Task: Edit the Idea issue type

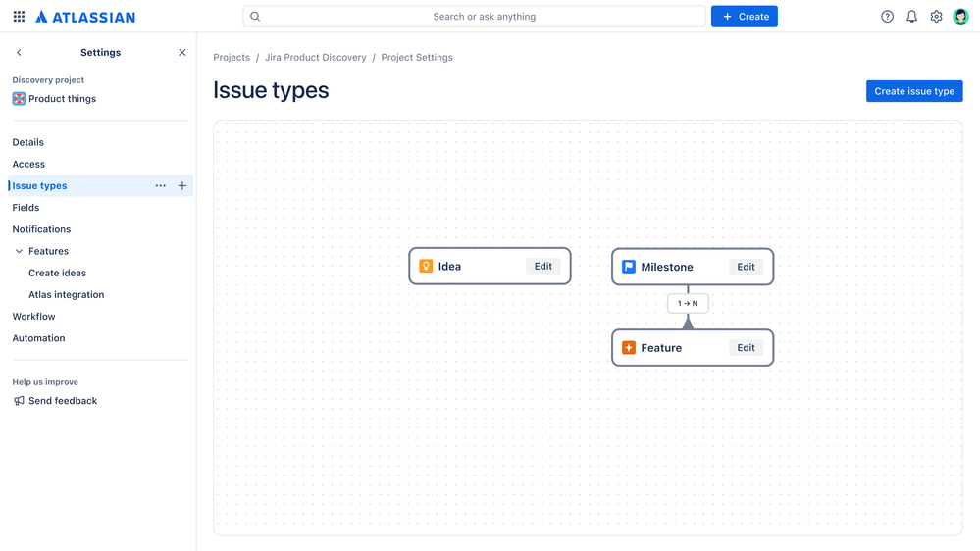Action: pos(543,266)
